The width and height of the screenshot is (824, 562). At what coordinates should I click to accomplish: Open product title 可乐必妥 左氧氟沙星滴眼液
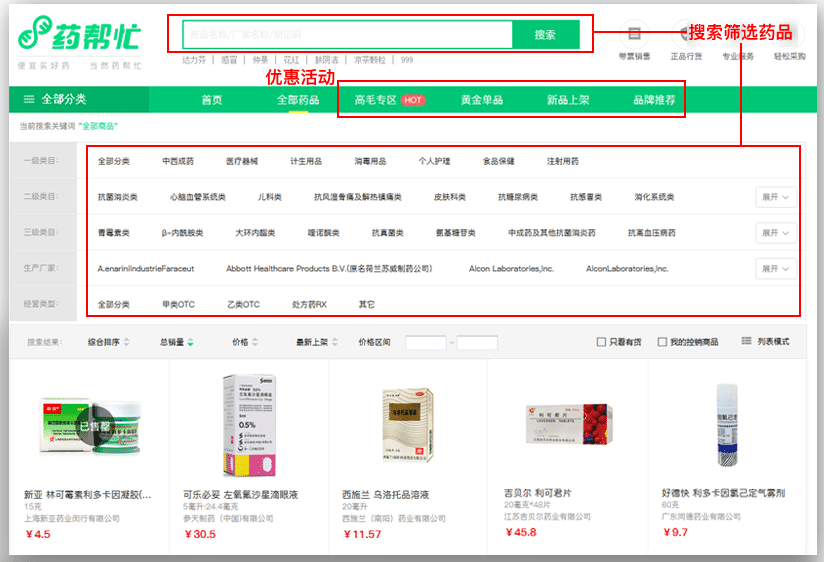pos(241,495)
